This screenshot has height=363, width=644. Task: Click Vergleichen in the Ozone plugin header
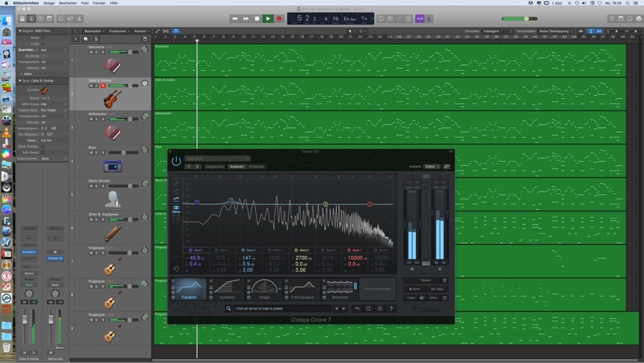click(x=214, y=167)
